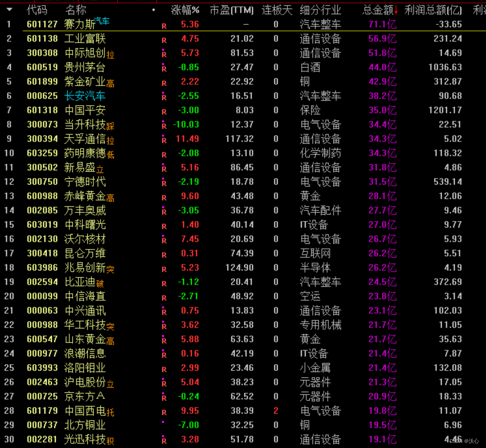Open the list dropdown triangle before 代码

point(10,10)
